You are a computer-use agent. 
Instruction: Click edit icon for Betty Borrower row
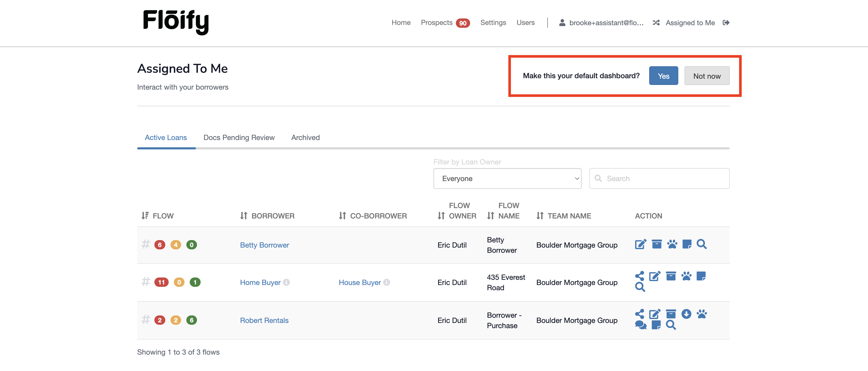point(640,244)
